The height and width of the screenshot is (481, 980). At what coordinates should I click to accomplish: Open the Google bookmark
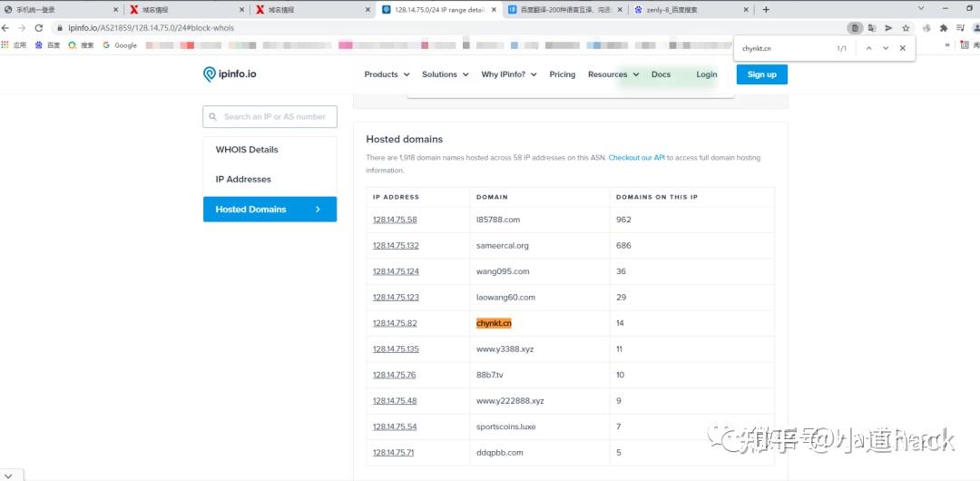(120, 45)
